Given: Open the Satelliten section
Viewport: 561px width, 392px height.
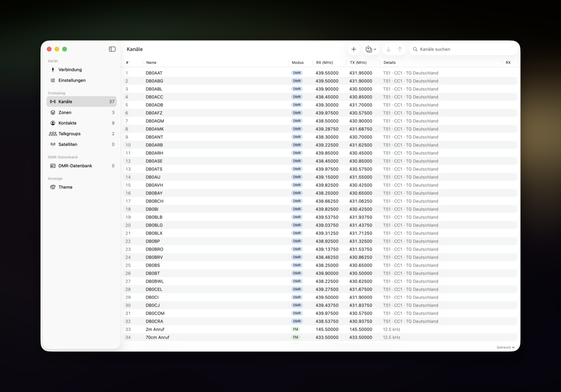Looking at the screenshot, I should (81, 144).
